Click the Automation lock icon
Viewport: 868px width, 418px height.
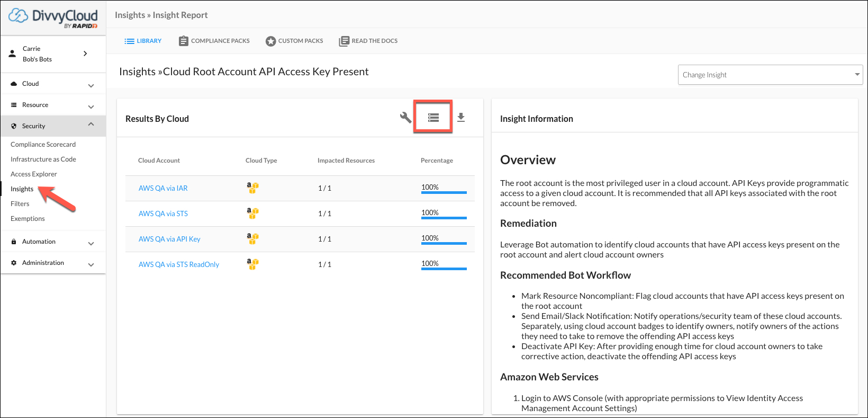point(14,242)
